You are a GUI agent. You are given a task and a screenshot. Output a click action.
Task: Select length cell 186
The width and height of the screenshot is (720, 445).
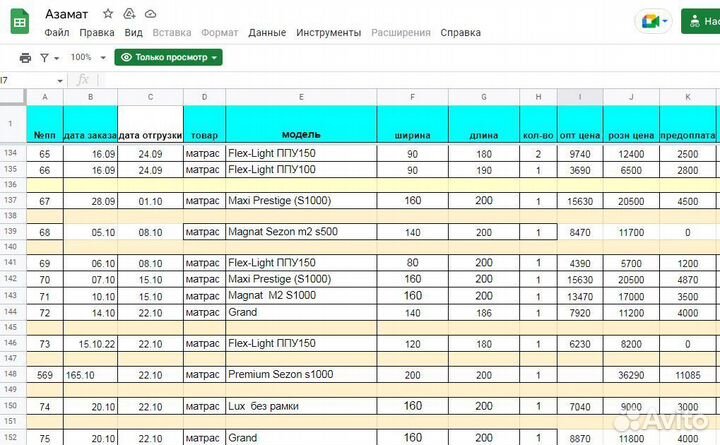tap(484, 313)
